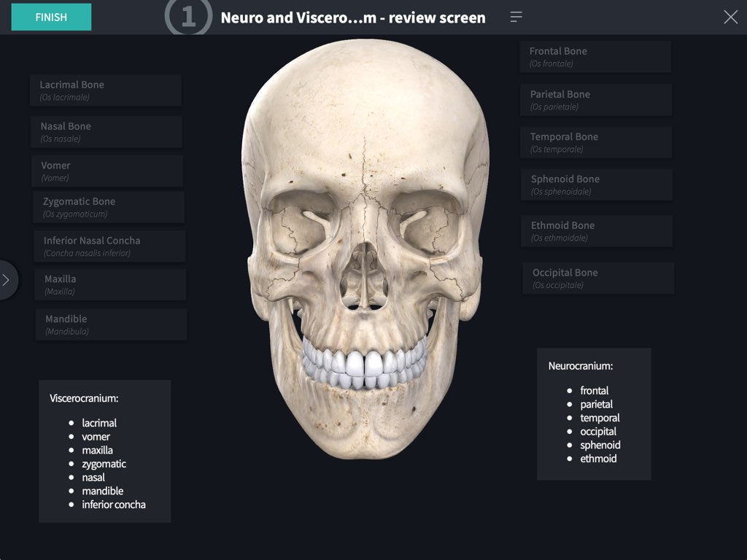Open the options menu via hamburger icon
Screen dimensions: 747x560
(516, 16)
